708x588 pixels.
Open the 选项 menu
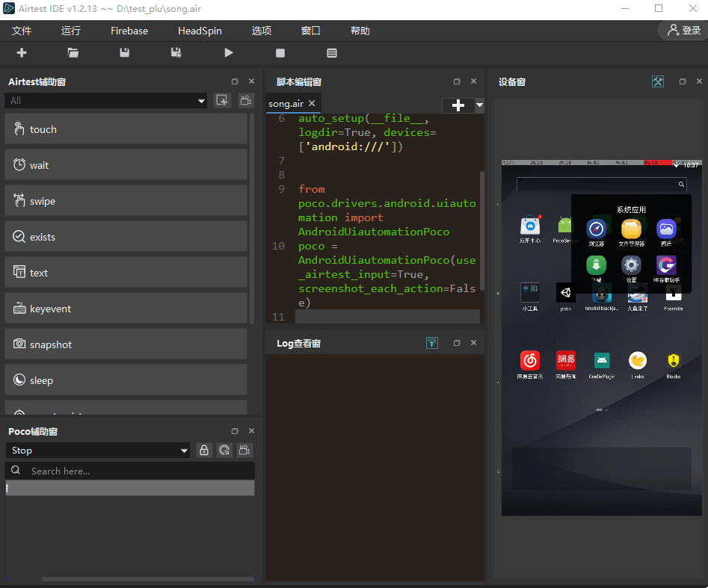point(262,31)
